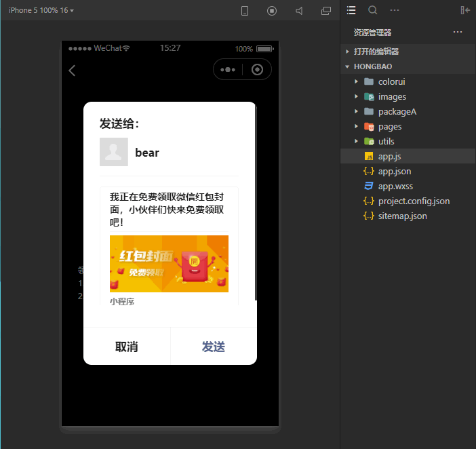The height and width of the screenshot is (449, 476).
Task: Click the 红包封面 share card image
Action: (169, 264)
